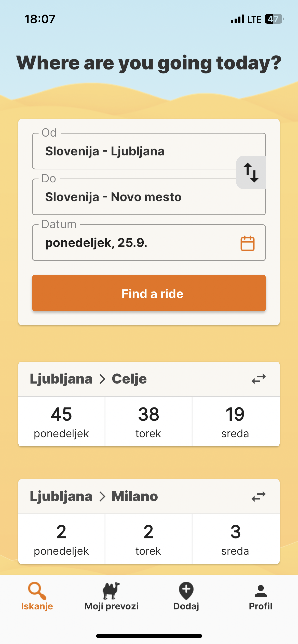This screenshot has width=298, height=644.
Task: Tap the camel Moji prevozi icon
Action: 111,591
